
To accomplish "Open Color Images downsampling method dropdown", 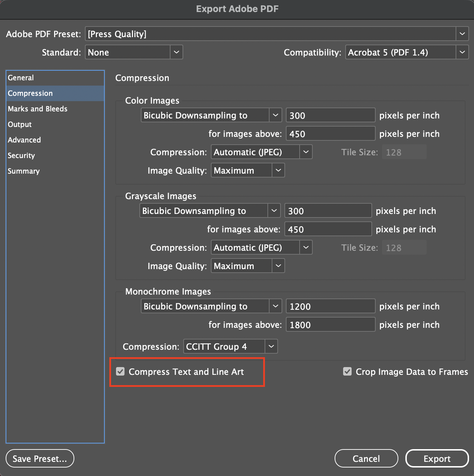I will [x=212, y=115].
